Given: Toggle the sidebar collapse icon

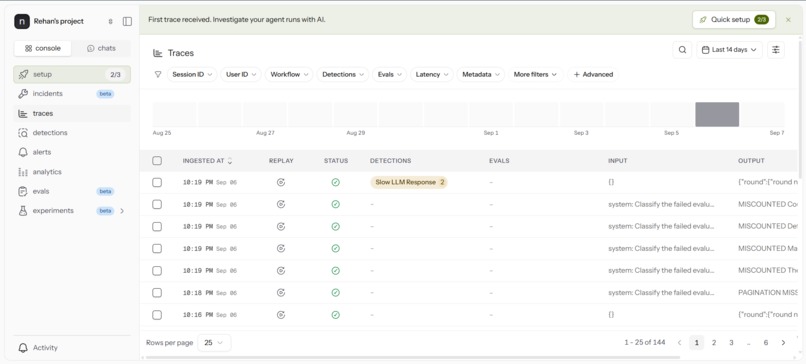Looking at the screenshot, I should pyautogui.click(x=127, y=22).
